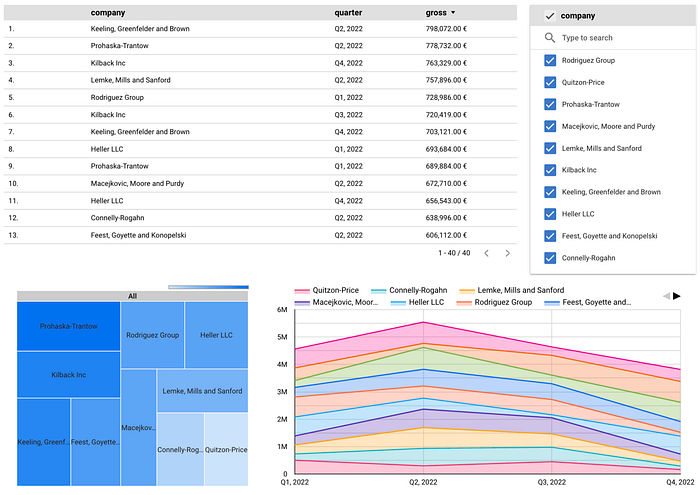The image size is (700, 495).
Task: Click Rodriguez Group legend color swatch
Action: click(464, 303)
